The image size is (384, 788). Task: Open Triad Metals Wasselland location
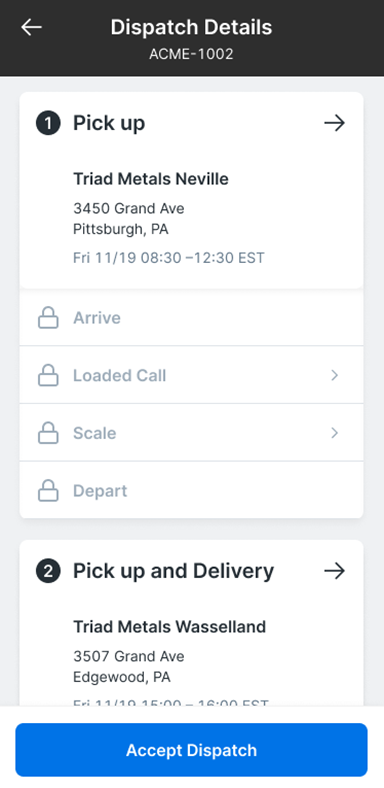click(169, 627)
